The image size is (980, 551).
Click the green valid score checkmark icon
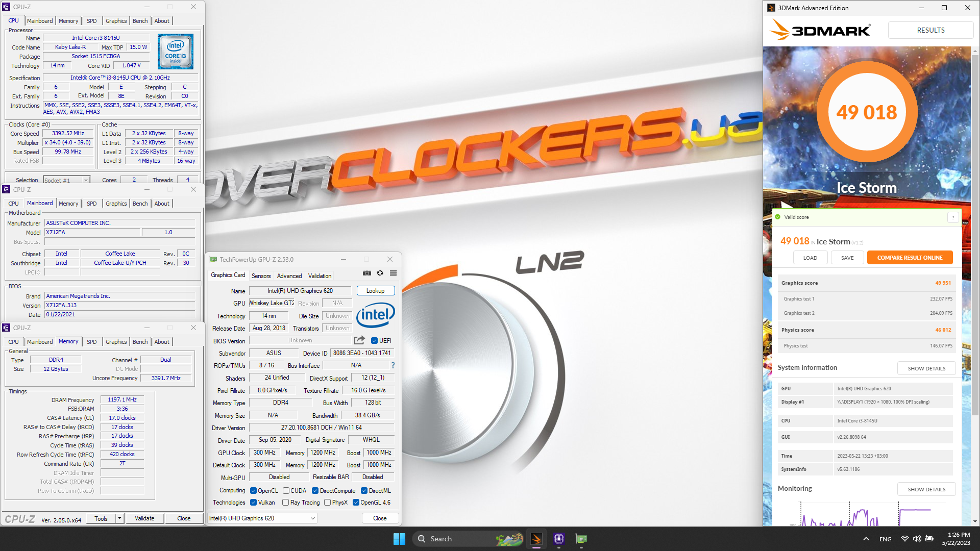[x=778, y=217]
